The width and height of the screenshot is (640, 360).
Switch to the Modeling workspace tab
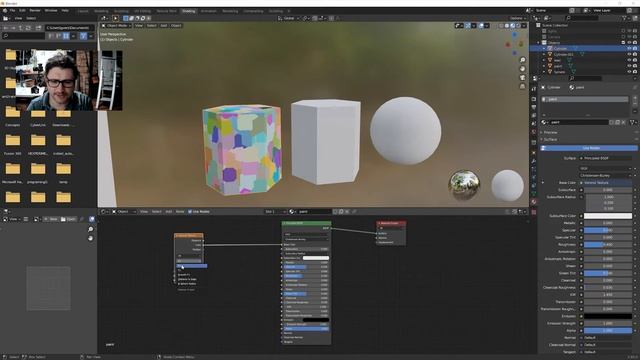point(101,11)
